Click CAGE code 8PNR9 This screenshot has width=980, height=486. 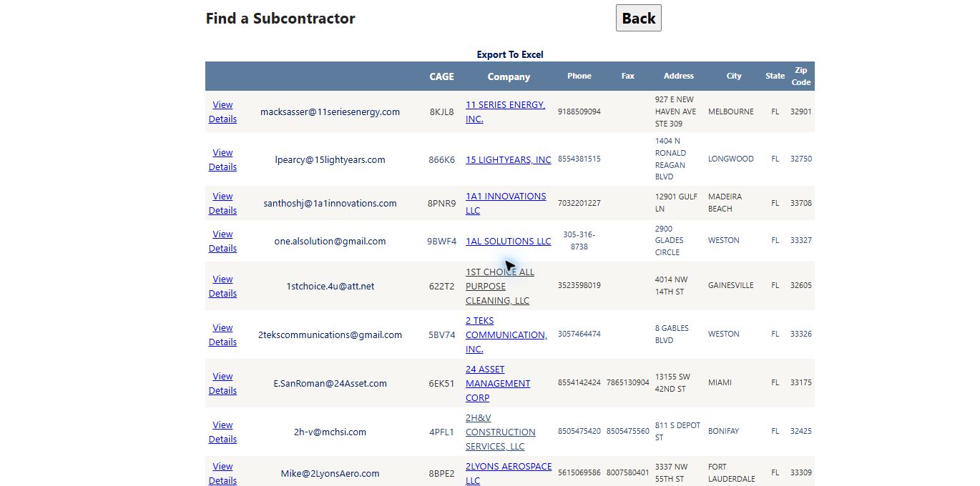[441, 204]
